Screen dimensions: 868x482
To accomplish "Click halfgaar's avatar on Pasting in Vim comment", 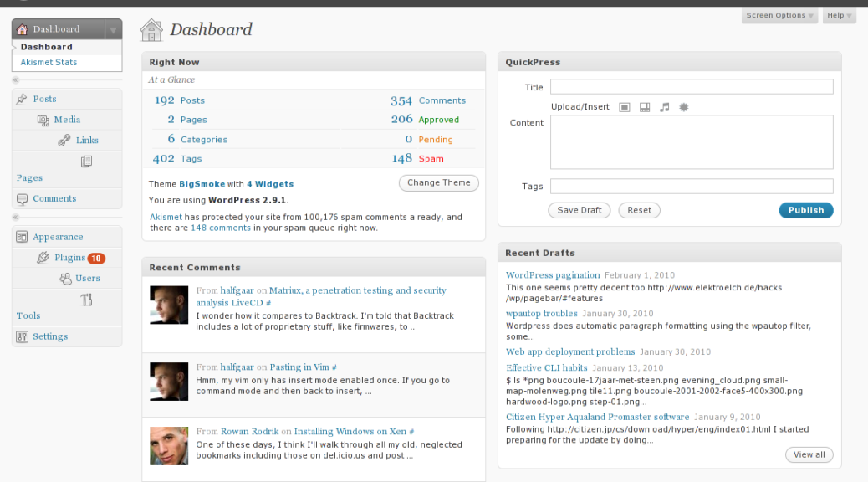I will click(169, 382).
